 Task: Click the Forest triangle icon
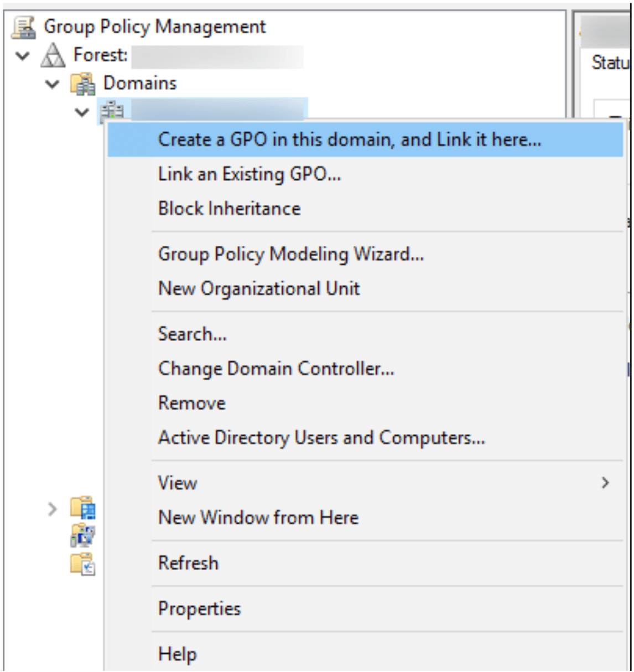coord(53,55)
